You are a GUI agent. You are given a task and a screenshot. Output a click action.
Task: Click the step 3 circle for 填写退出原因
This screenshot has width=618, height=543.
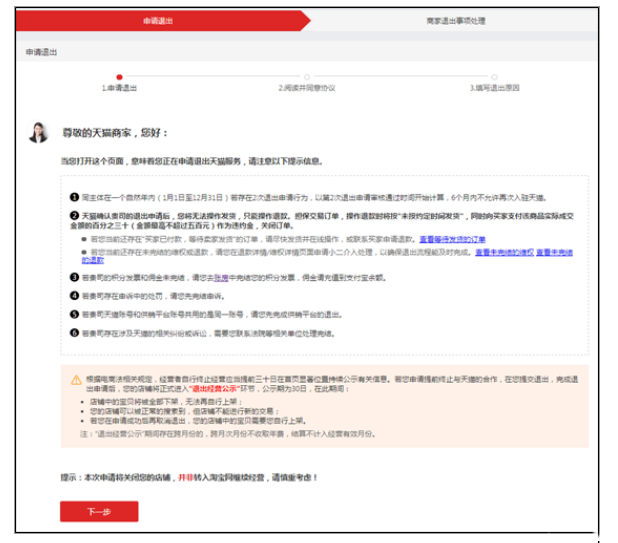coord(494,77)
